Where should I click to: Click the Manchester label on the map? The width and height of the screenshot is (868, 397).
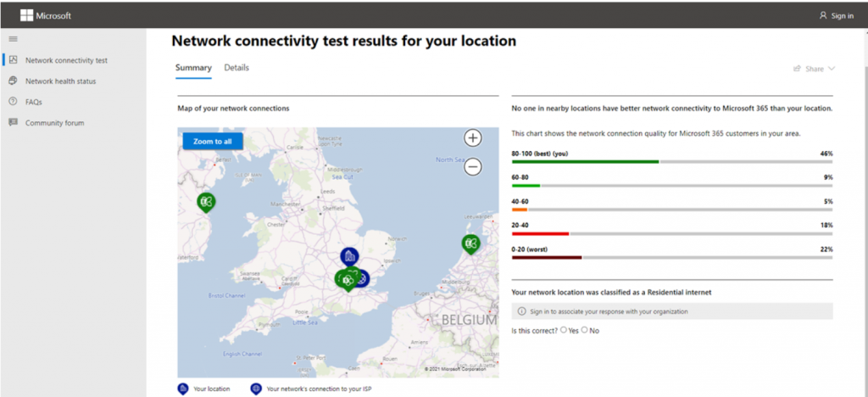(285, 204)
